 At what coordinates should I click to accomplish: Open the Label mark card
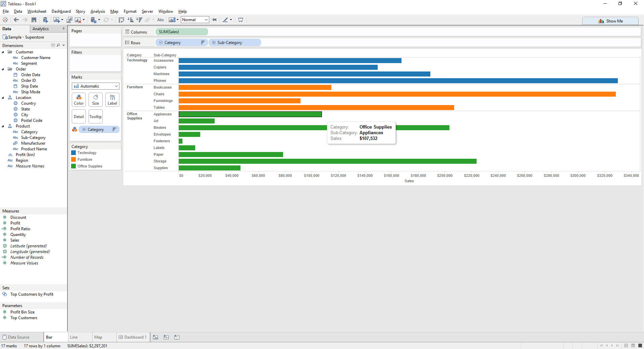point(112,100)
